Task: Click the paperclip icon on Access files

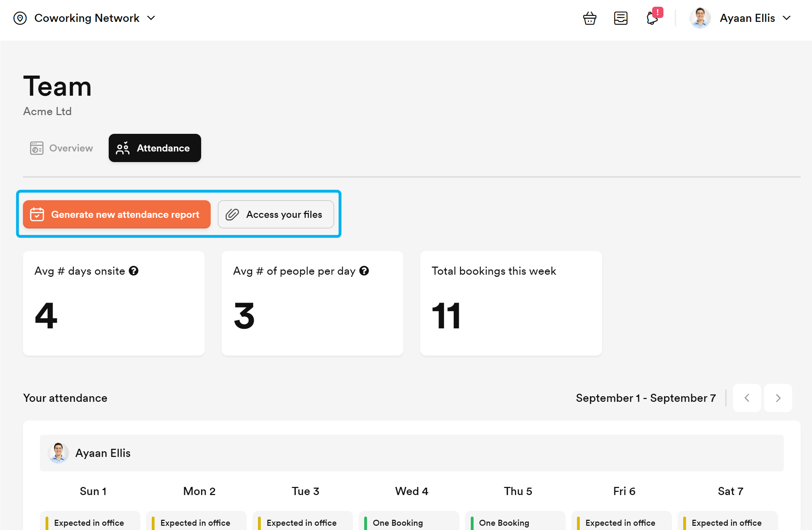Action: pos(232,214)
